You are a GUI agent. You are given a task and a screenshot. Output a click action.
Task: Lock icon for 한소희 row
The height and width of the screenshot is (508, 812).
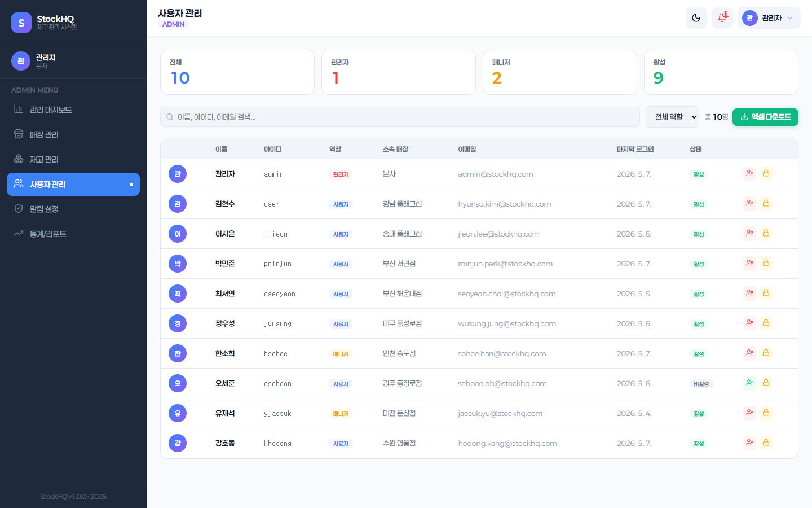click(x=766, y=353)
